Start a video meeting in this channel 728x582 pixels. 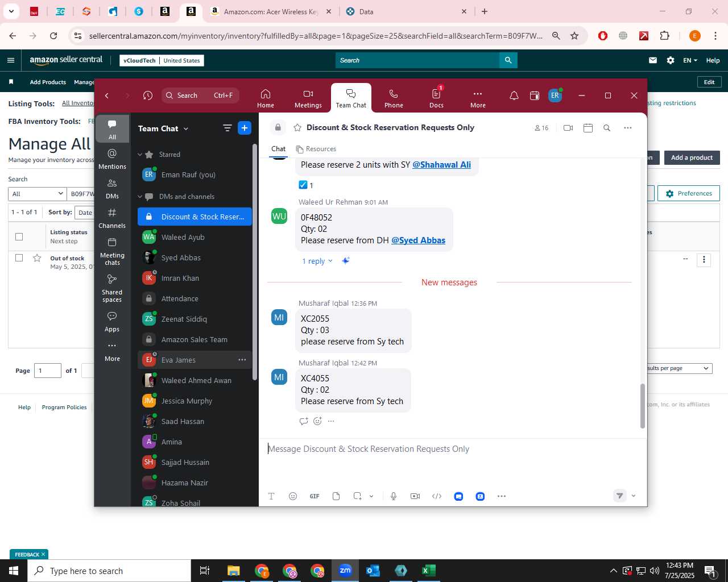pyautogui.click(x=568, y=128)
